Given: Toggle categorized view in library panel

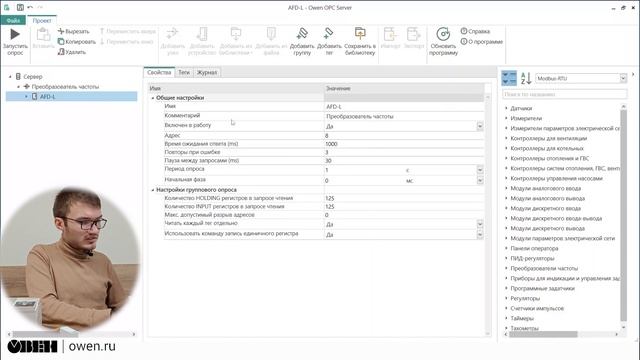Looking at the screenshot, I should click(509, 78).
